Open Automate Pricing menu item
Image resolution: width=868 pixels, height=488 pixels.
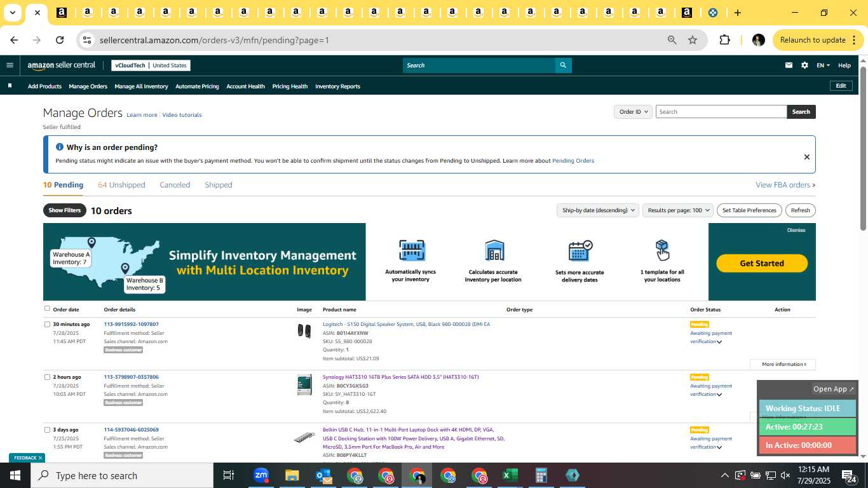pos(197,86)
